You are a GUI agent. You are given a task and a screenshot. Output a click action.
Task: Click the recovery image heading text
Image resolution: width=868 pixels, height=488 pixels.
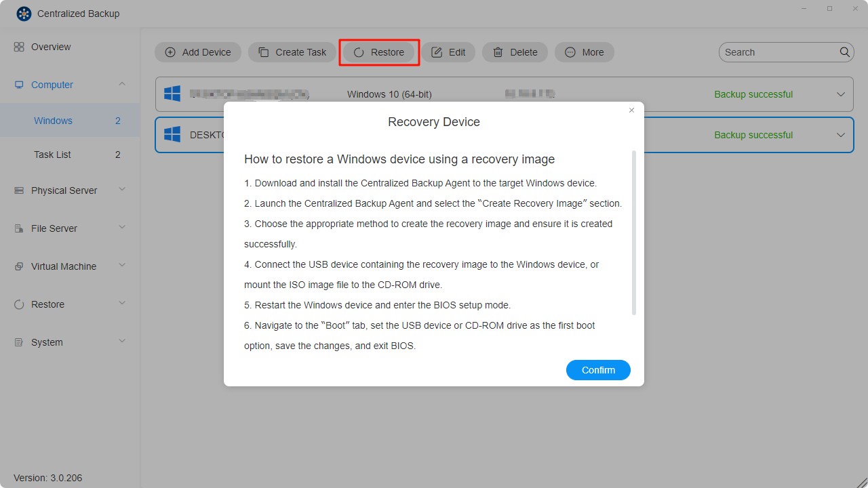(399, 159)
